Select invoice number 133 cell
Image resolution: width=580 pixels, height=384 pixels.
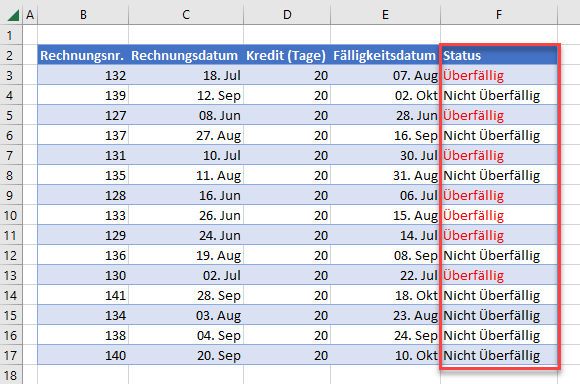(x=83, y=215)
